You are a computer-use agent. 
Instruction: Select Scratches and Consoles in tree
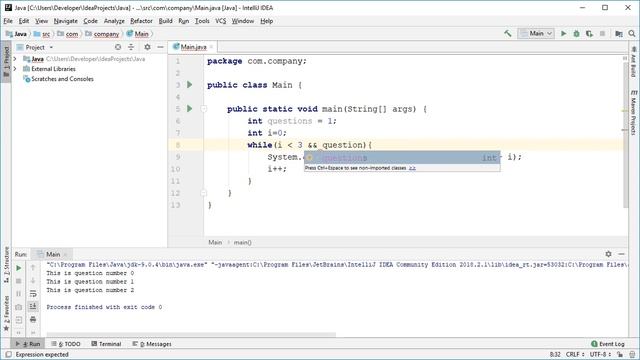58,79
